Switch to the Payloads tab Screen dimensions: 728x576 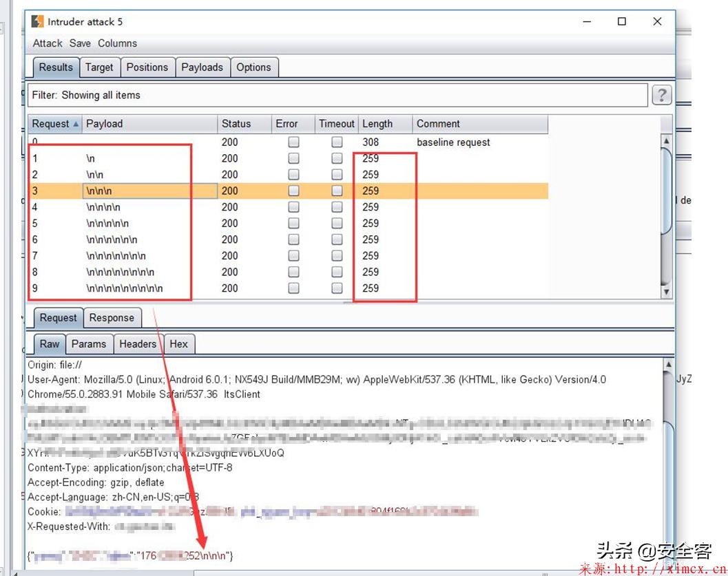click(202, 67)
